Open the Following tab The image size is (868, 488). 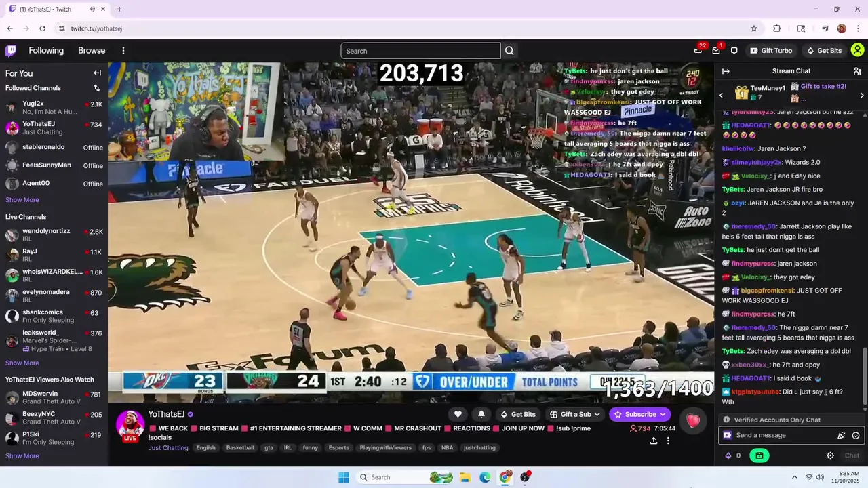click(x=46, y=51)
